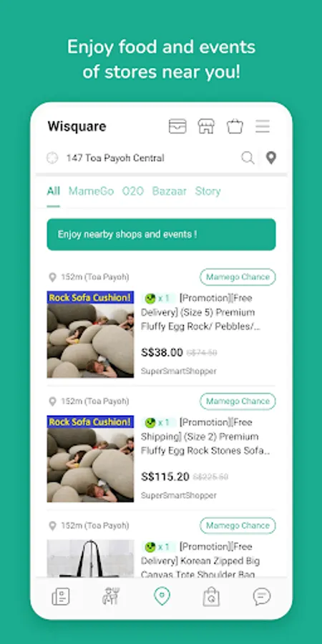This screenshot has width=322, height=644.
Task: Open the S$38.00 Rock Sofa Cushion thumbnail
Action: pos(90,334)
